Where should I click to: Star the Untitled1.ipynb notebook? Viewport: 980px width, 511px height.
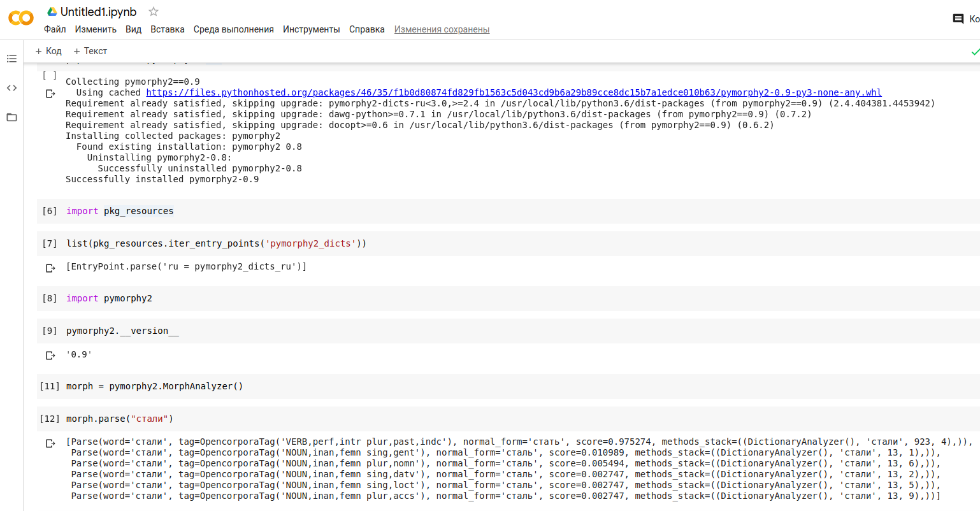(x=152, y=11)
